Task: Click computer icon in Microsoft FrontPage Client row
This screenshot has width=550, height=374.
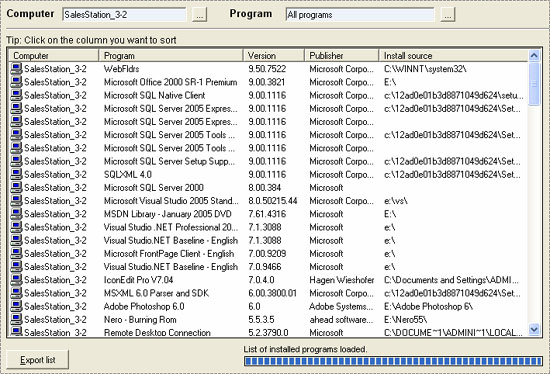Action: (16, 253)
